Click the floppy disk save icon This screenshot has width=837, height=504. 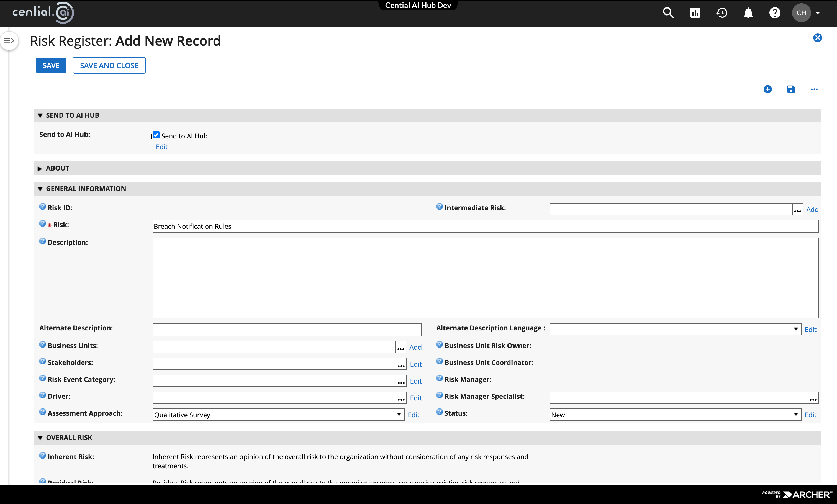point(791,89)
